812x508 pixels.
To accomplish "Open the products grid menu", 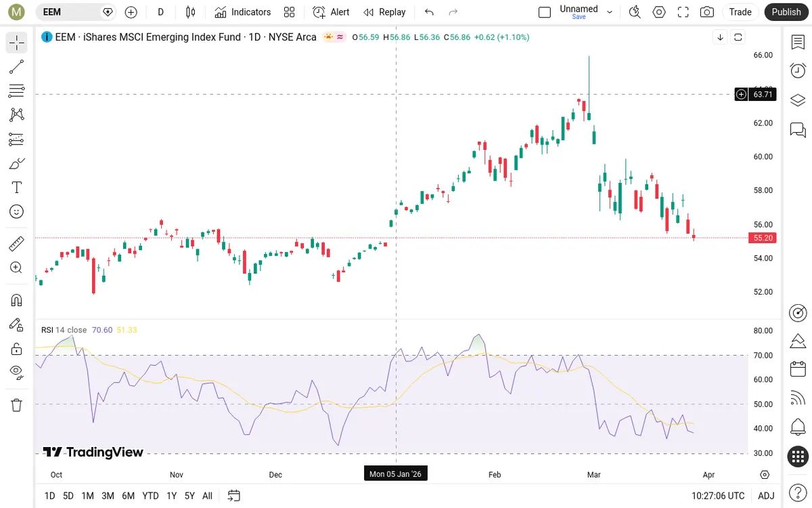I will [x=798, y=457].
